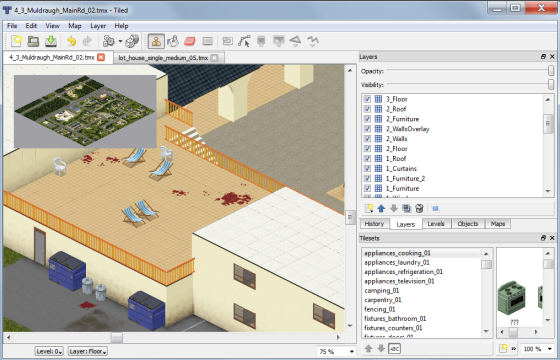Select the Select Objects tool
The image size is (560, 360).
[x=228, y=41]
